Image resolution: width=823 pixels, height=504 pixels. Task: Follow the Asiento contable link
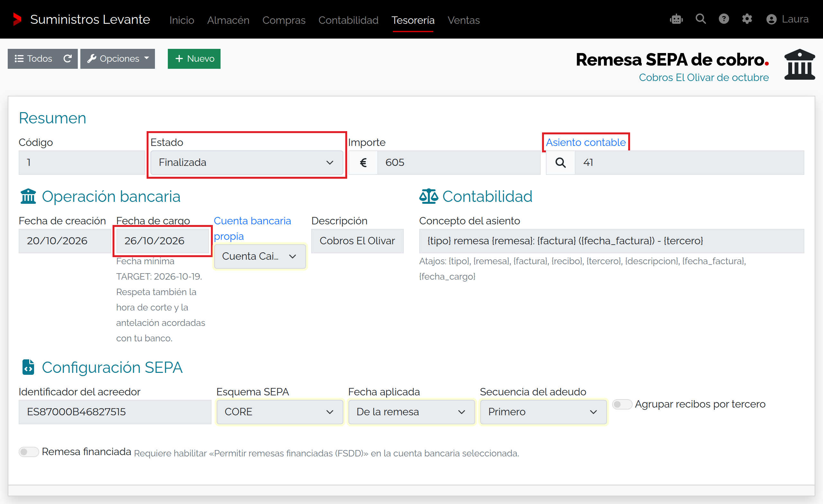(585, 142)
